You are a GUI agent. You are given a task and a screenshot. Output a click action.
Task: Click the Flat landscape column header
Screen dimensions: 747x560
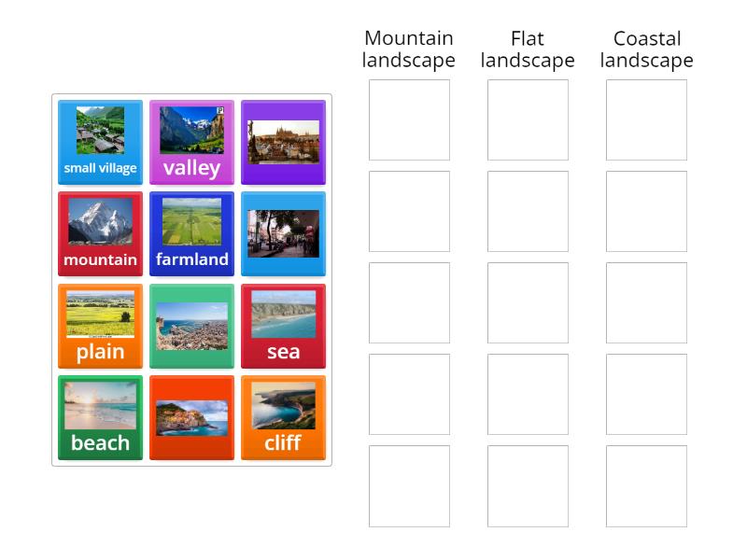(x=527, y=49)
